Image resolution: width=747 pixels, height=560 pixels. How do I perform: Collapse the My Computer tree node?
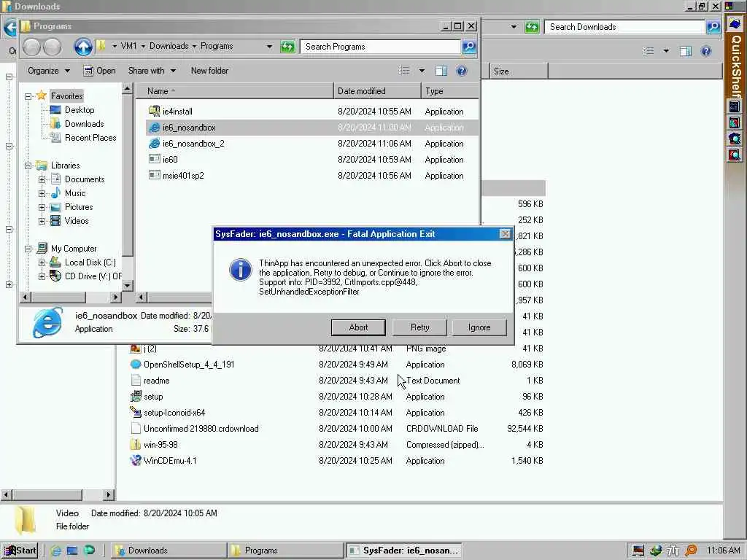(x=28, y=249)
